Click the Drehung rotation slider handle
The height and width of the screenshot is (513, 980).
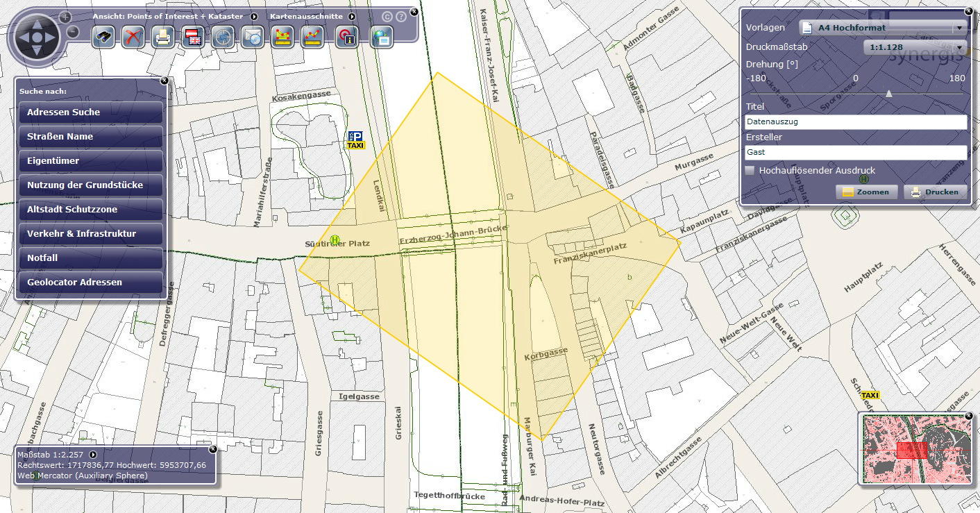pyautogui.click(x=888, y=93)
